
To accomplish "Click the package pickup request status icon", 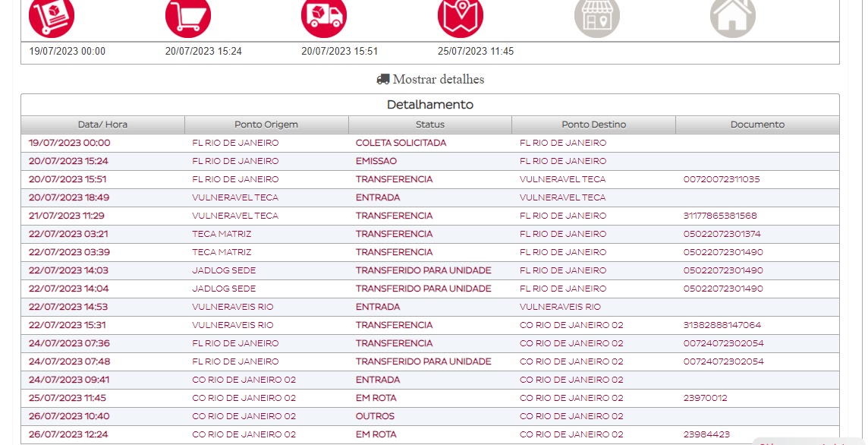I will click(52, 15).
